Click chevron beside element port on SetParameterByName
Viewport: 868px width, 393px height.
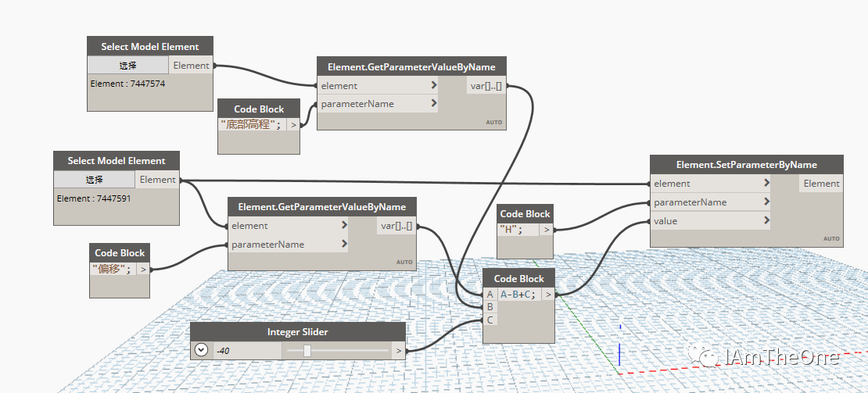766,183
